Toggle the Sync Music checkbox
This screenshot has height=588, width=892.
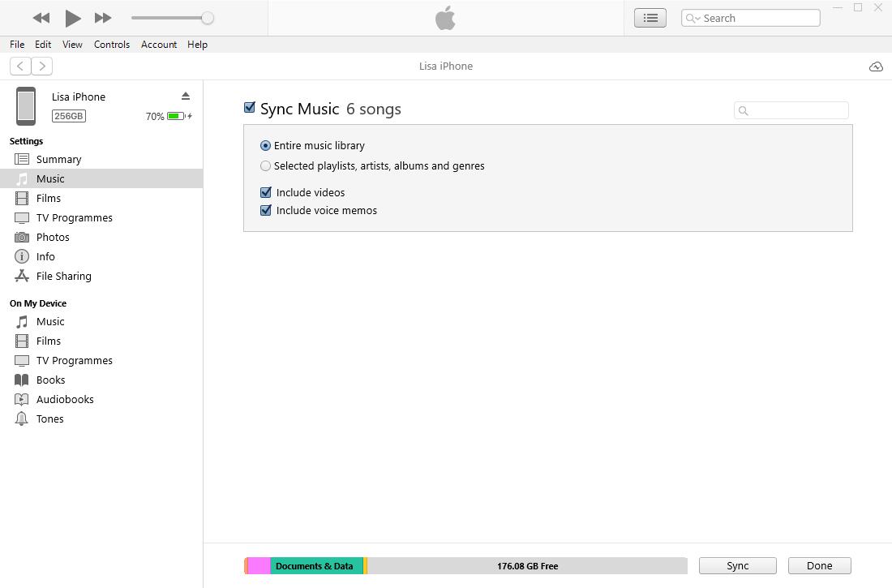tap(249, 108)
